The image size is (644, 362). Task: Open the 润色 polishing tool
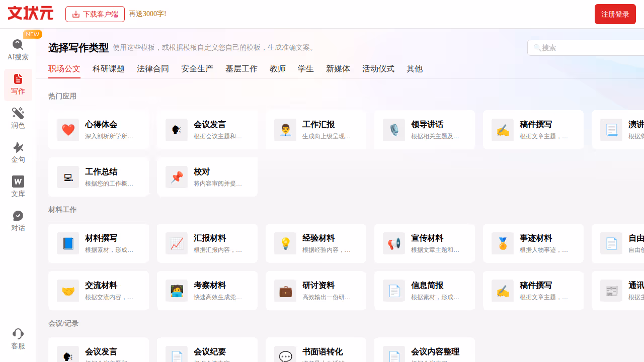(x=18, y=119)
